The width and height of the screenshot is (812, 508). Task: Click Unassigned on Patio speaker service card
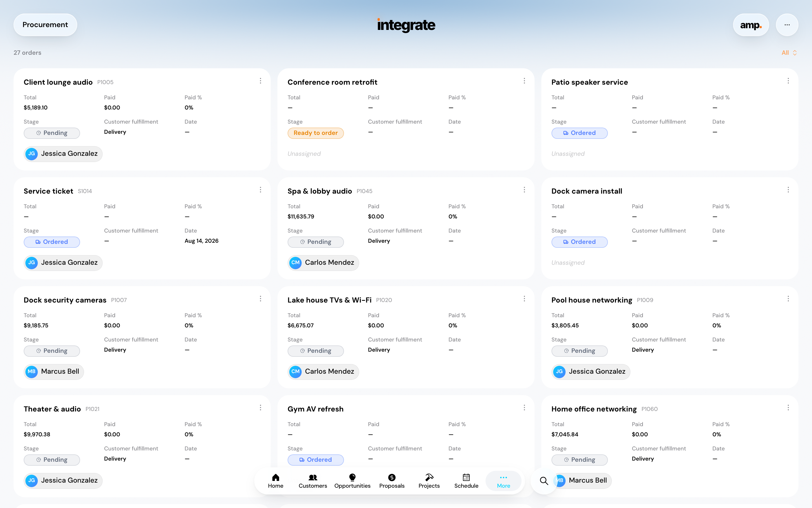pos(568,154)
